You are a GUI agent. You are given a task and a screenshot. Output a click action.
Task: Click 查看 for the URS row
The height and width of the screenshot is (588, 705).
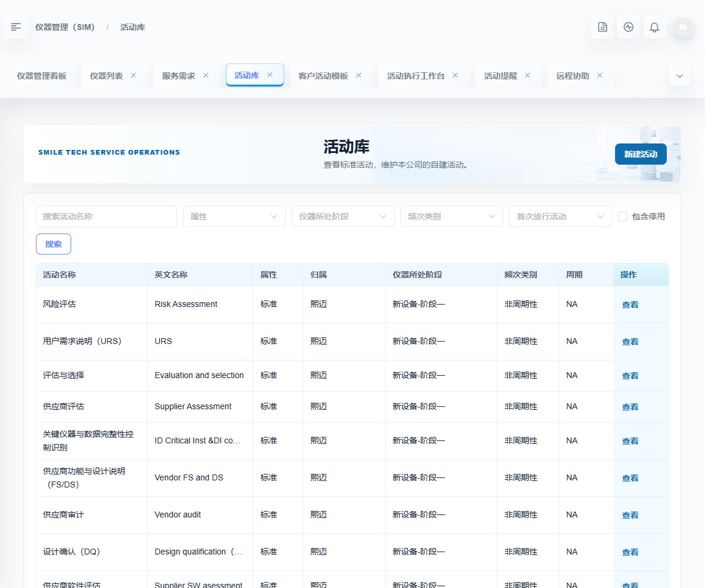[630, 342]
